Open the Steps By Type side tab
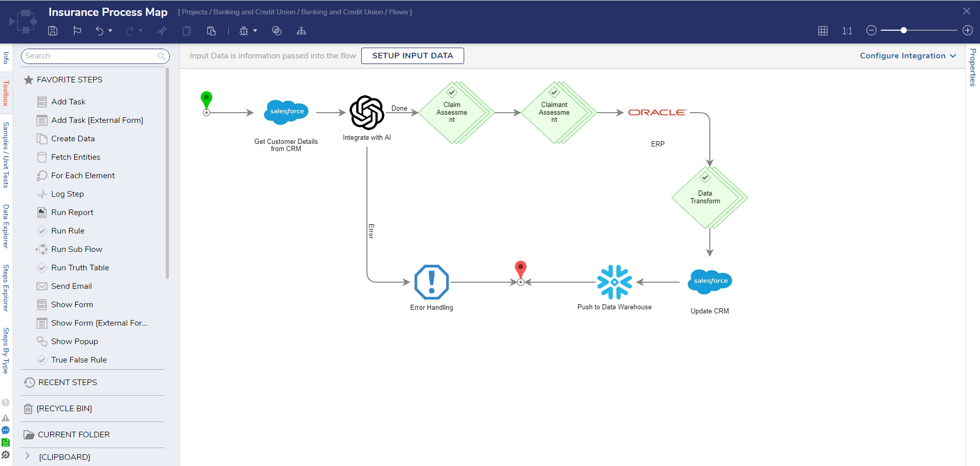 coord(6,350)
